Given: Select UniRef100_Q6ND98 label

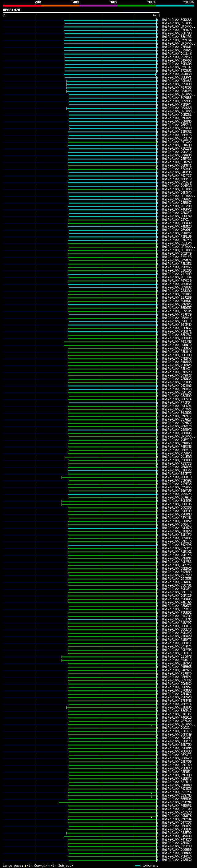Looking at the screenshot, I should coord(176,467).
